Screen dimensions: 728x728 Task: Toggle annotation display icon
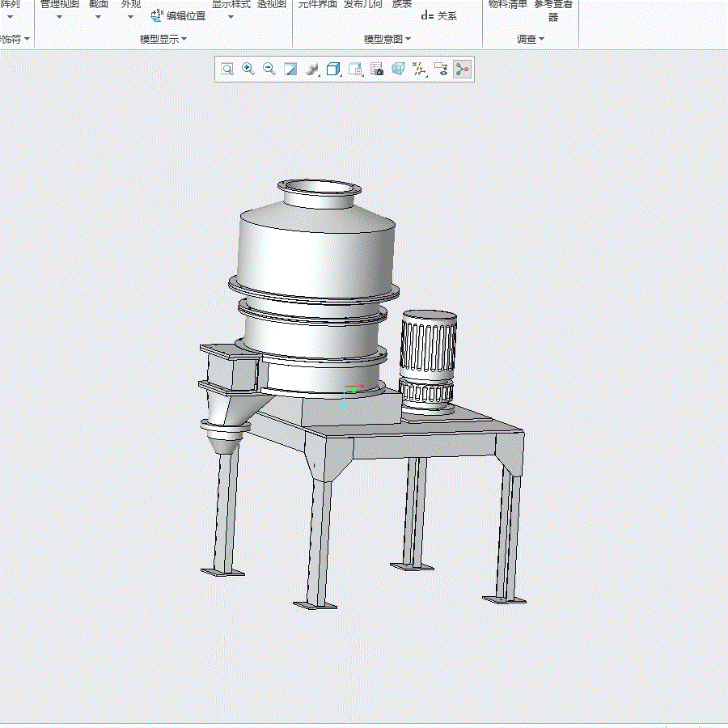coord(441,70)
